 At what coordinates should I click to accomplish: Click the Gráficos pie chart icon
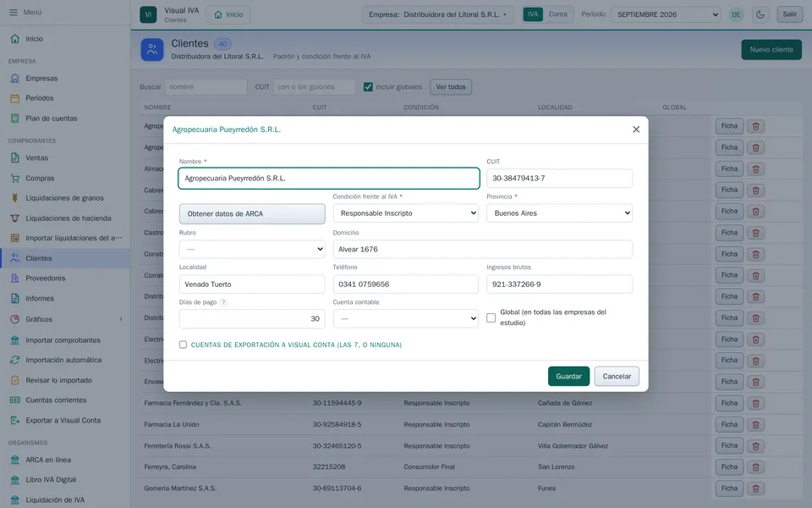click(x=15, y=319)
